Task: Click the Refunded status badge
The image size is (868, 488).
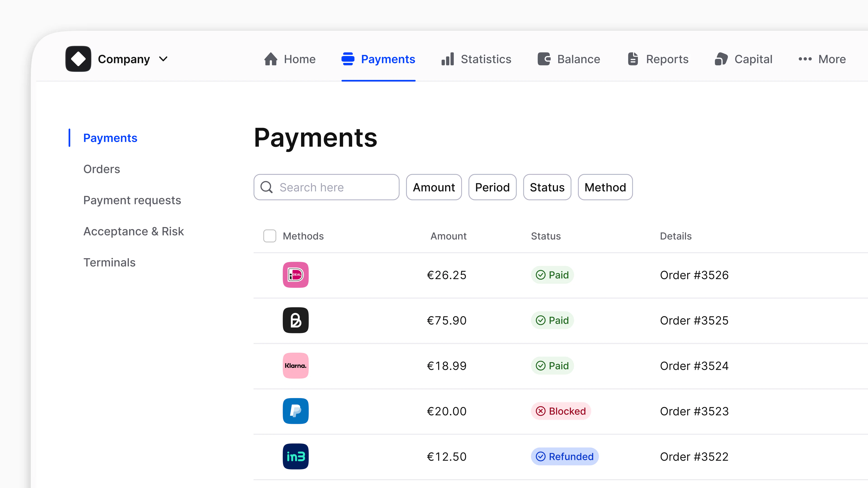Action: click(x=565, y=456)
